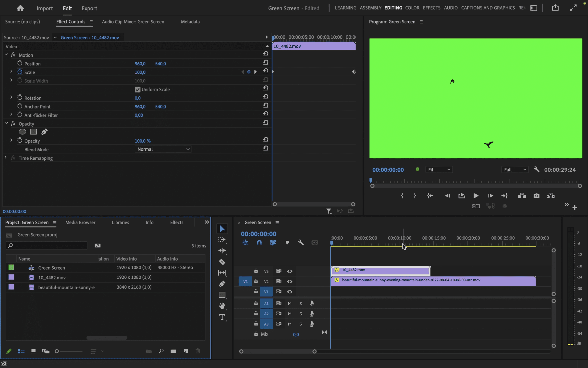Image resolution: width=588 pixels, height=368 pixels.
Task: Hide the V2 track output eye
Action: coord(290,281)
